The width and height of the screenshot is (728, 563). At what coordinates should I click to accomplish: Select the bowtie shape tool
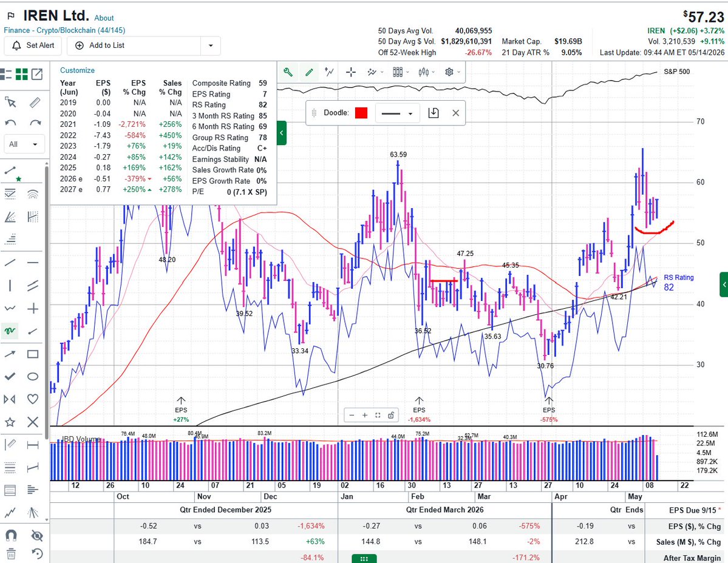point(10,399)
